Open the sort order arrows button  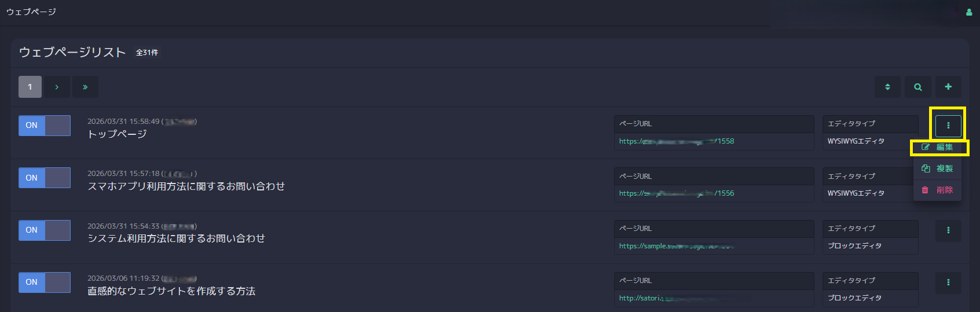(887, 87)
